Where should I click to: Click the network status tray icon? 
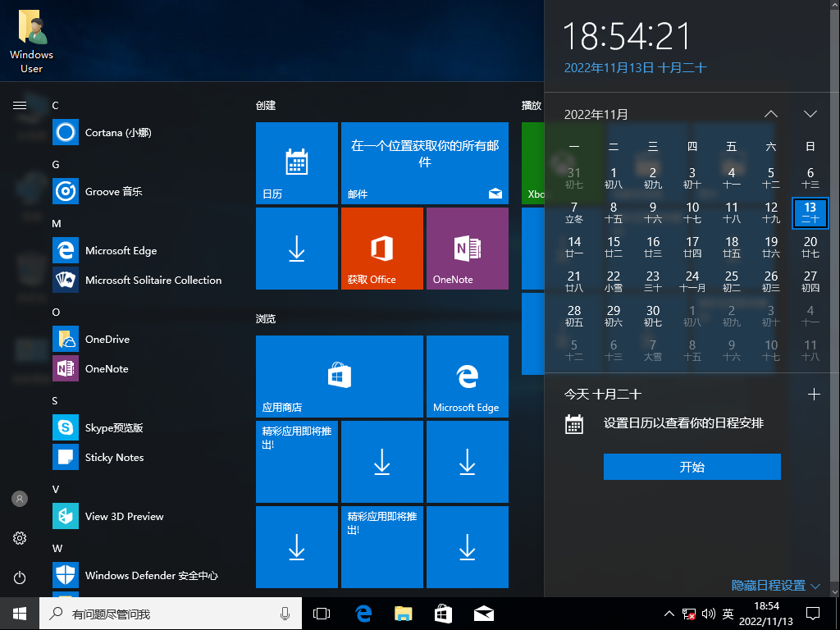tap(689, 614)
